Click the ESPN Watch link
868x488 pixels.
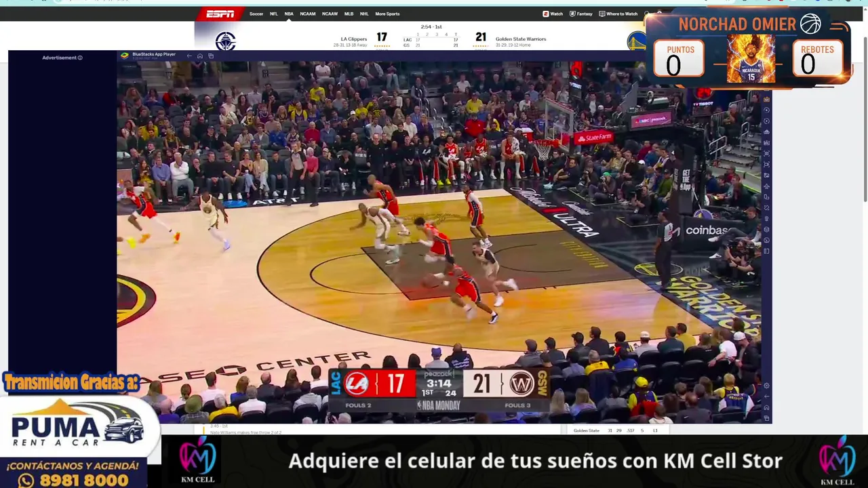pos(553,14)
